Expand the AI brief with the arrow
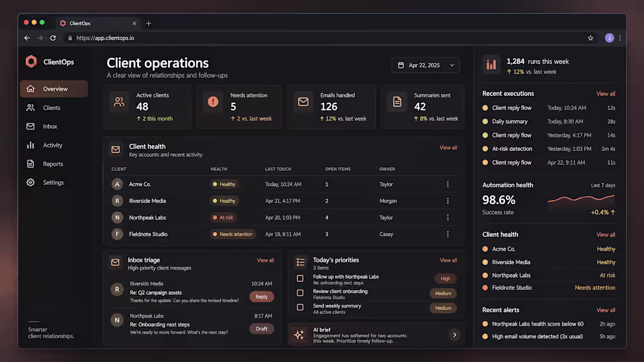 [x=455, y=335]
